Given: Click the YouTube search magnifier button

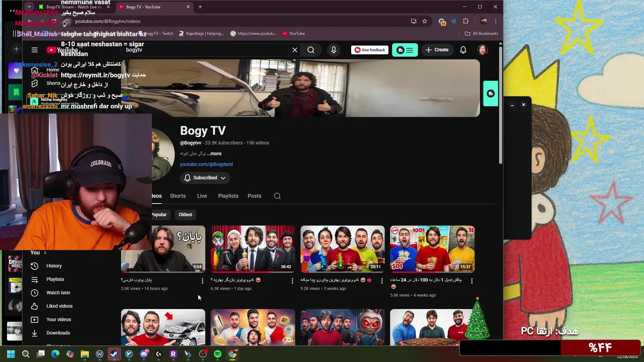Looking at the screenshot, I should pos(311,50).
